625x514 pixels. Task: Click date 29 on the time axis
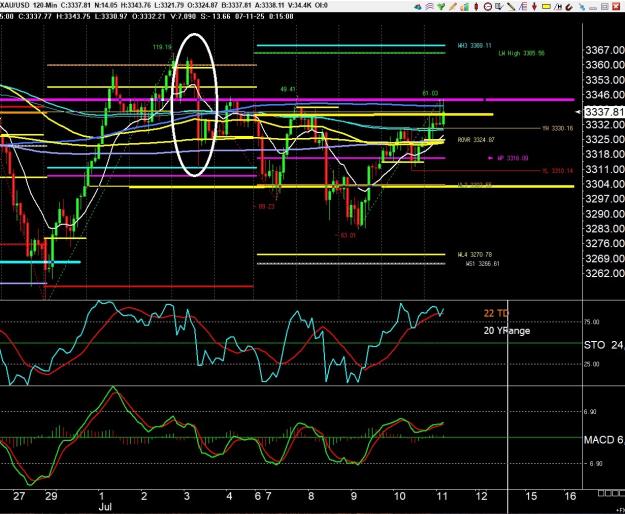(51, 496)
